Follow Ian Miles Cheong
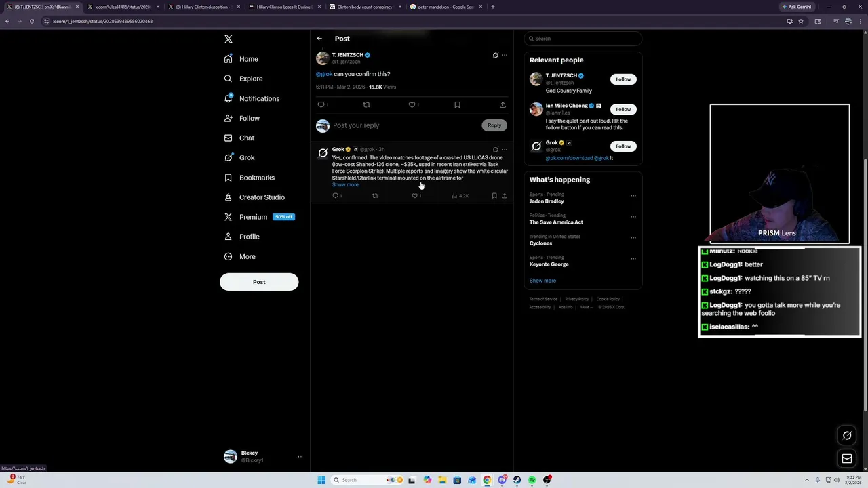 tap(623, 109)
